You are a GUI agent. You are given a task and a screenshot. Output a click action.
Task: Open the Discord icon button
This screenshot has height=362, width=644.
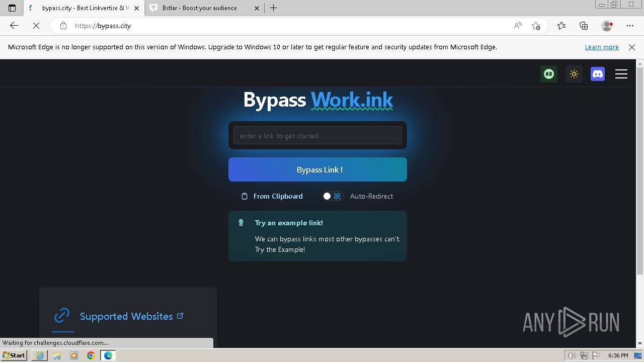point(598,74)
